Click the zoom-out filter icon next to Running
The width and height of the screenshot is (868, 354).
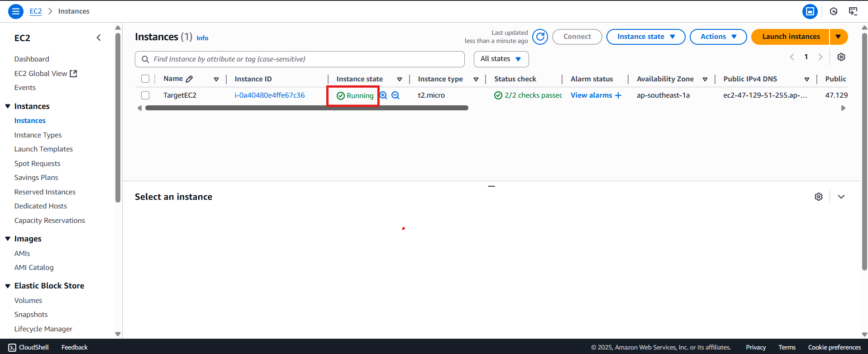tap(396, 95)
